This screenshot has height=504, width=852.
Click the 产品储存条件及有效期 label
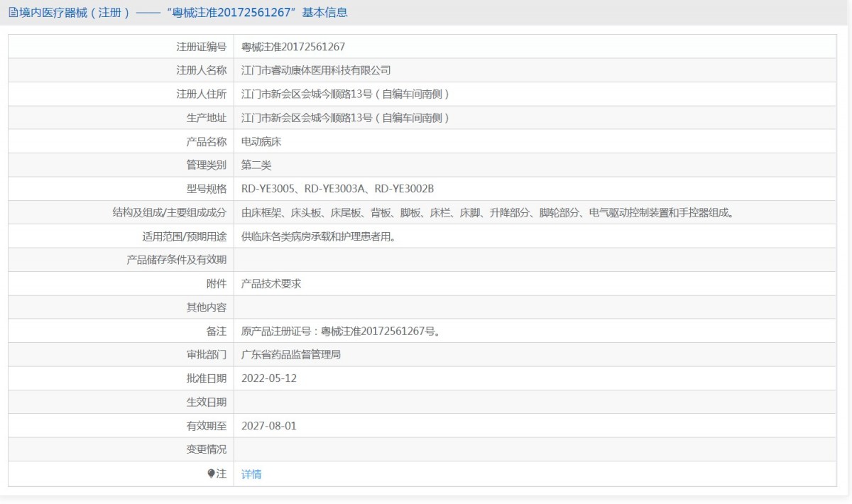coord(176,260)
